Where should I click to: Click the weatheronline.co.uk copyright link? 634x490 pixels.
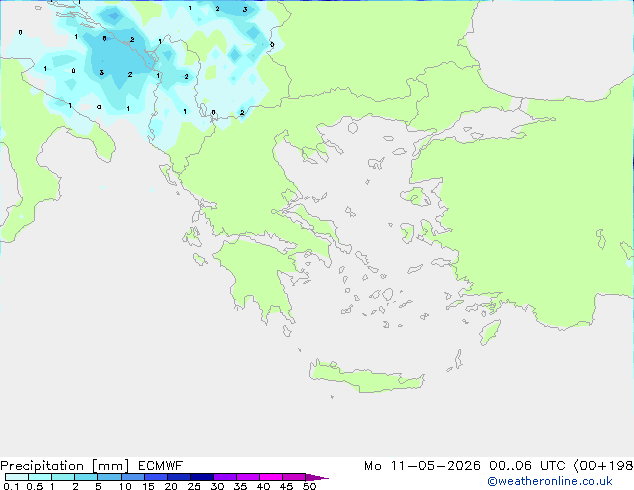550,481
